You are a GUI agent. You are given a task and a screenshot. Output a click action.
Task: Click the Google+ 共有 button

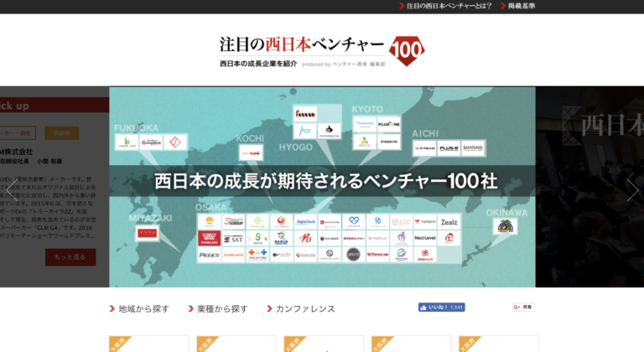click(x=523, y=308)
